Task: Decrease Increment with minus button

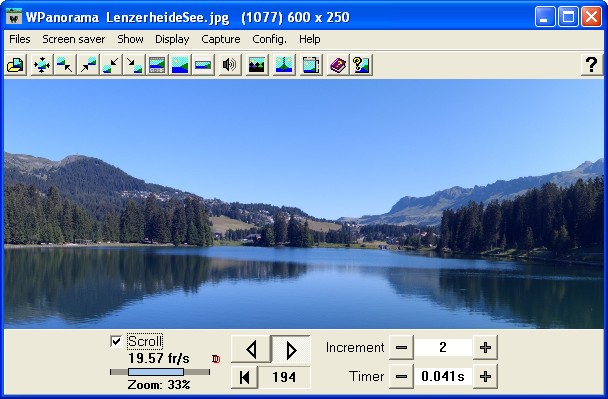Action: [401, 347]
